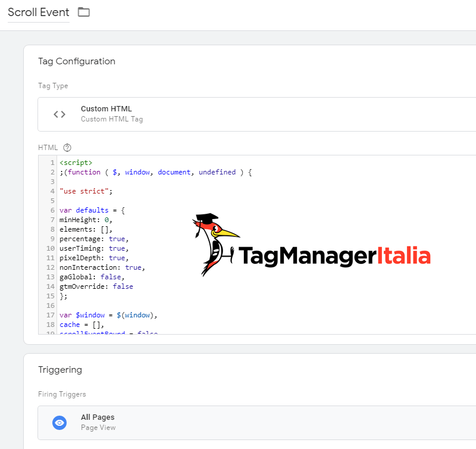Click the Custom HTML code brackets icon
This screenshot has height=449, width=476.
pos(59,114)
